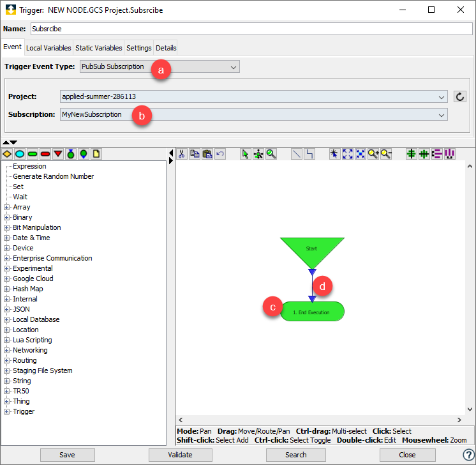The width and height of the screenshot is (476, 465).
Task: Choose the straight line route tool
Action: [x=296, y=154]
